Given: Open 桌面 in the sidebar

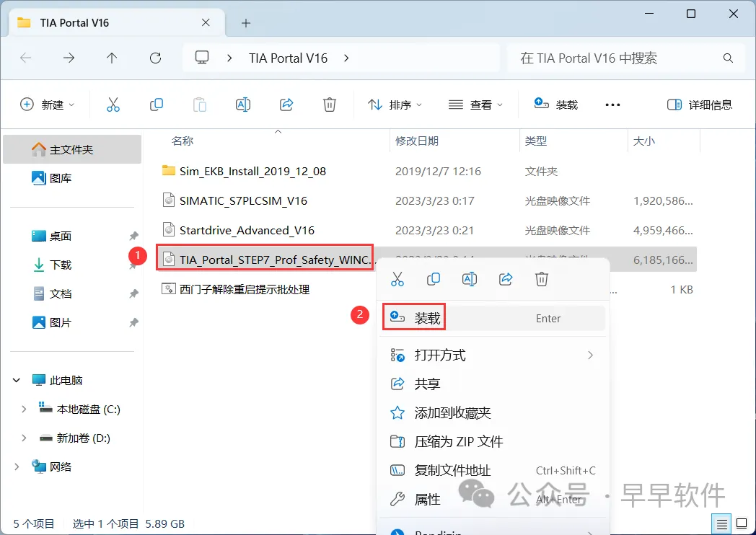Looking at the screenshot, I should pyautogui.click(x=72, y=236).
